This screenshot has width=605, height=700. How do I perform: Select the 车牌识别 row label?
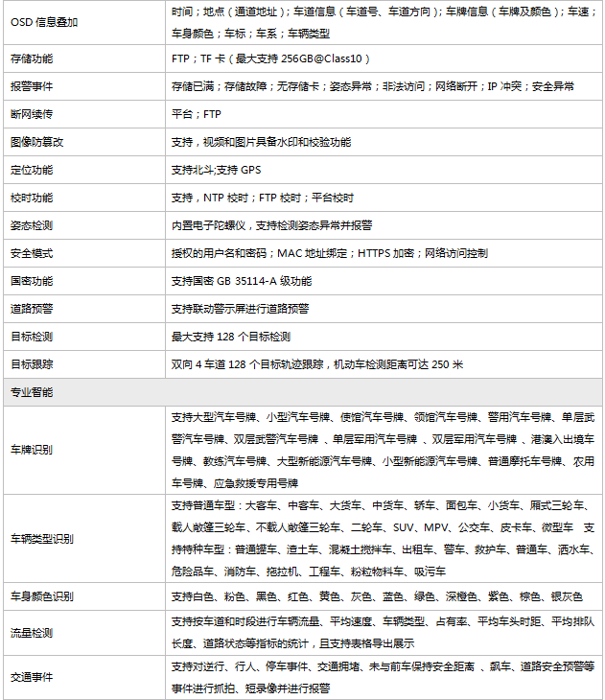point(31,450)
